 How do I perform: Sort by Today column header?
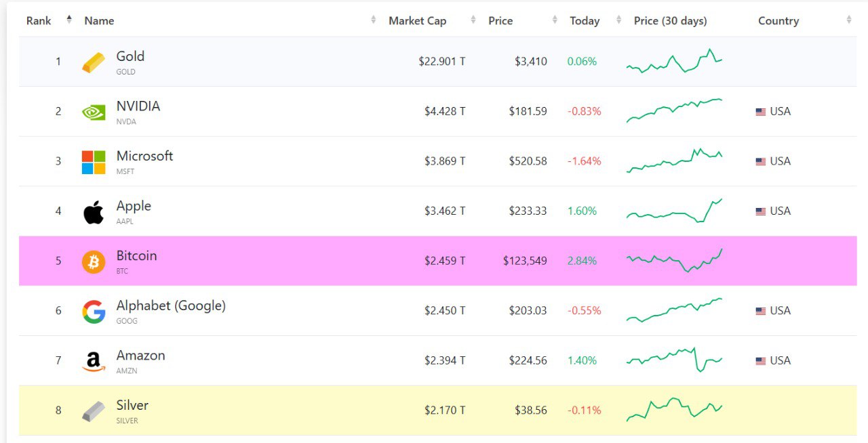tap(585, 21)
